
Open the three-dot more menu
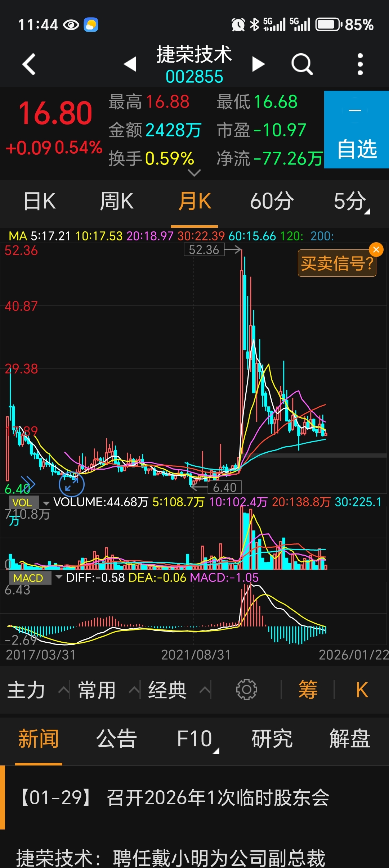[x=360, y=64]
